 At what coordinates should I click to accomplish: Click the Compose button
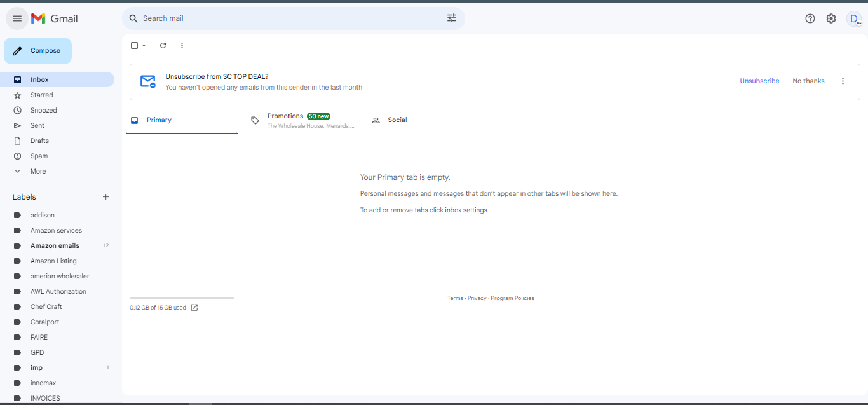(38, 51)
